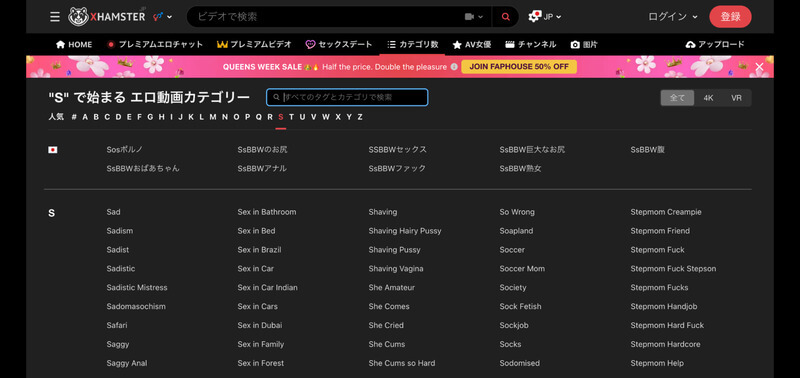Jump to letter R categories
This screenshot has height=378, width=800.
270,117
